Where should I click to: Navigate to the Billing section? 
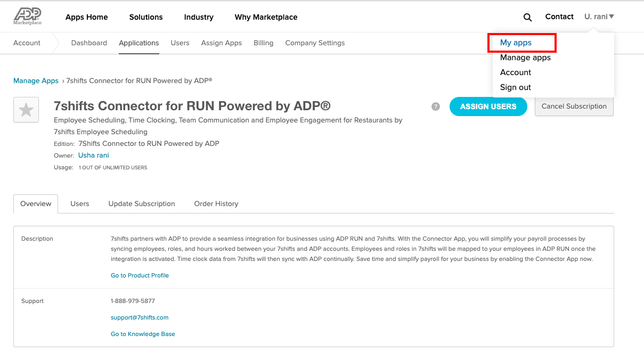point(263,43)
